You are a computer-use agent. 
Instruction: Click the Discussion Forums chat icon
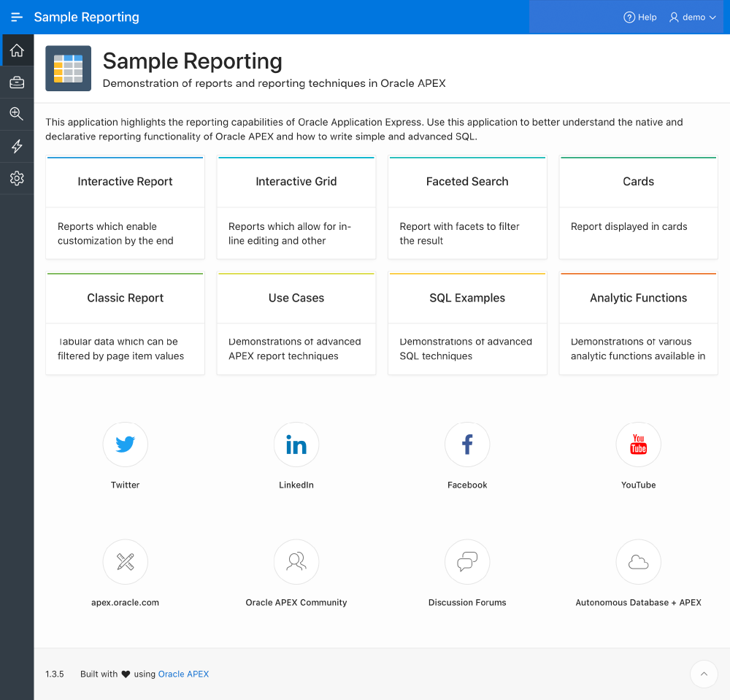coord(467,561)
